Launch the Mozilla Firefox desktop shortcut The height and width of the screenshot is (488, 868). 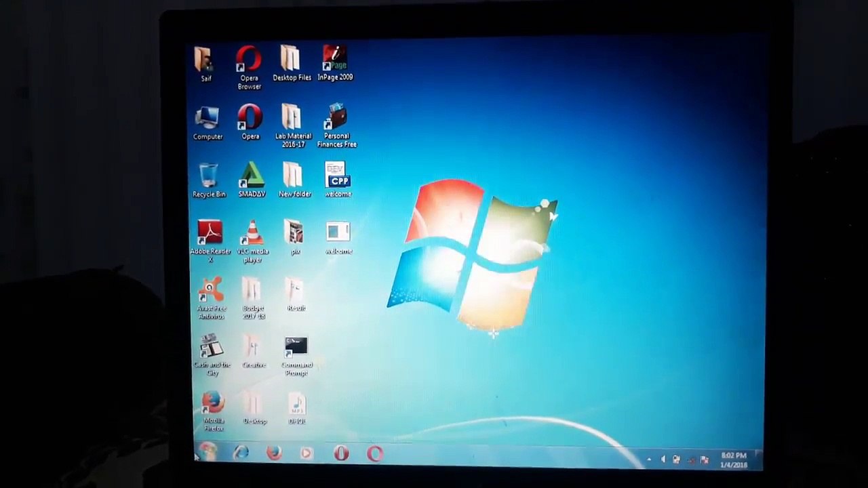(x=213, y=411)
